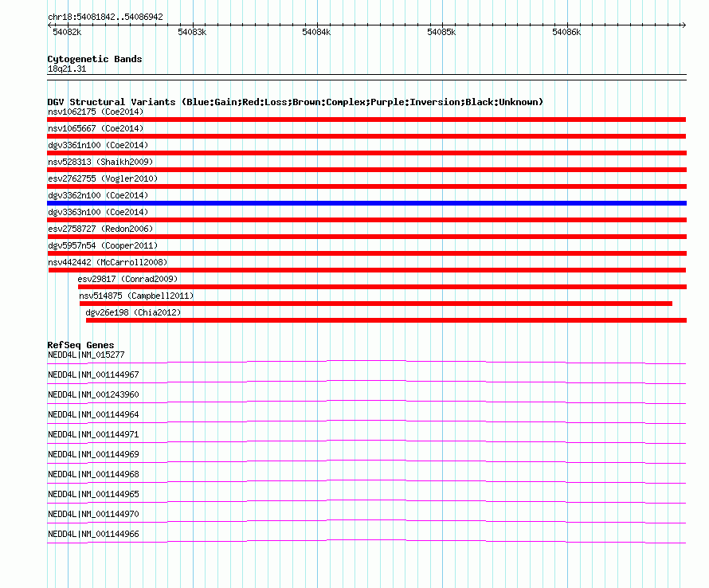Click the chr18:54081842..54086942 coordinate label
709x588 pixels.
point(105,17)
